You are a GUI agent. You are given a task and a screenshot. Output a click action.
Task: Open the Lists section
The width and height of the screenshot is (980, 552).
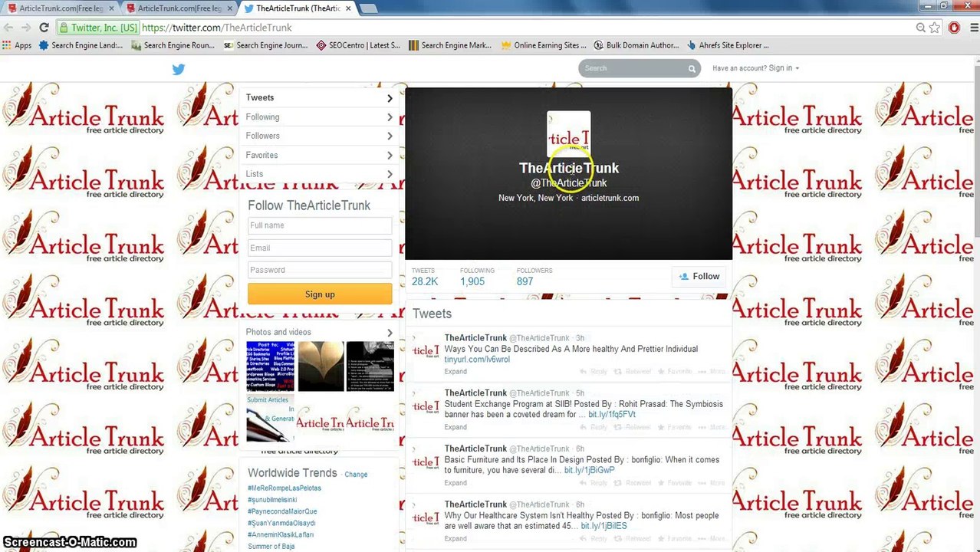pyautogui.click(x=320, y=174)
